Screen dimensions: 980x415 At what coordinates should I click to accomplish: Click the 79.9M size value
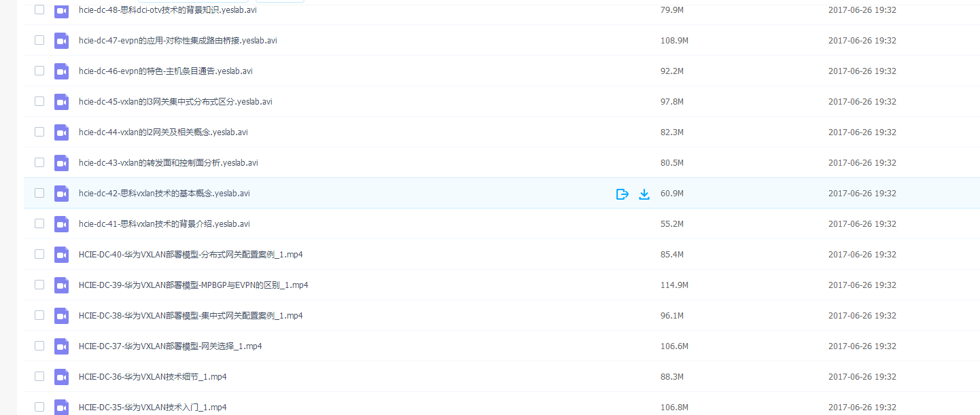(x=672, y=10)
